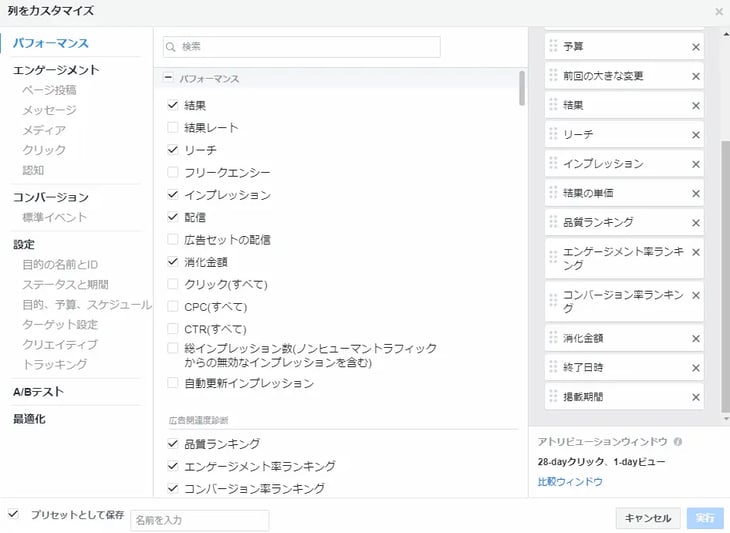Go to ページ投稿 subcategory
Viewport: 730px width, 533px height.
(x=49, y=90)
